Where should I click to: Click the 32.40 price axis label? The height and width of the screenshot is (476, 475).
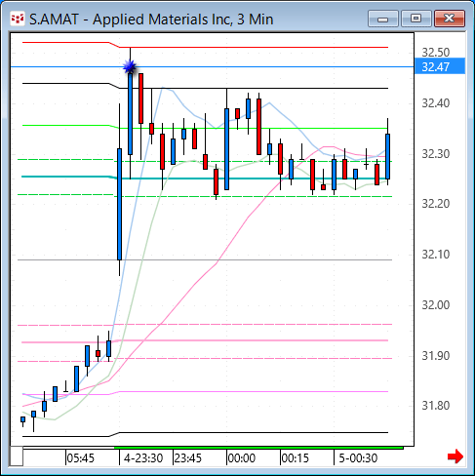(435, 103)
